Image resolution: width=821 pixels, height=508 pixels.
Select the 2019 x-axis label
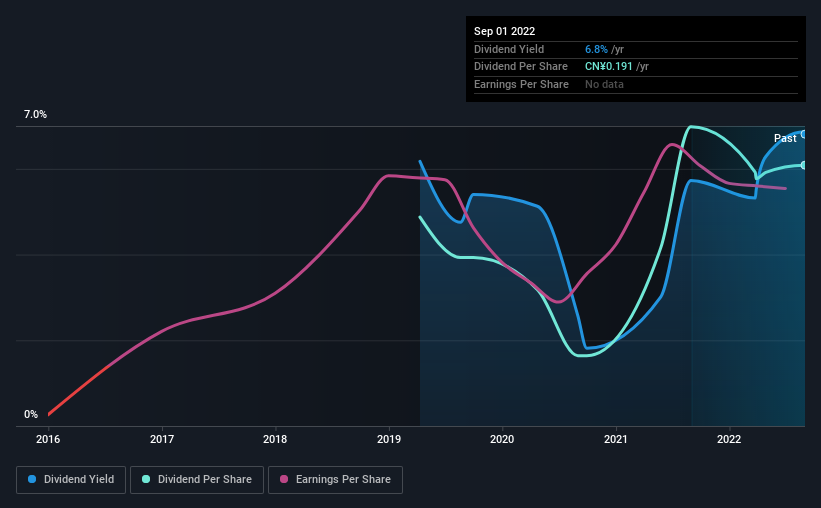389,439
